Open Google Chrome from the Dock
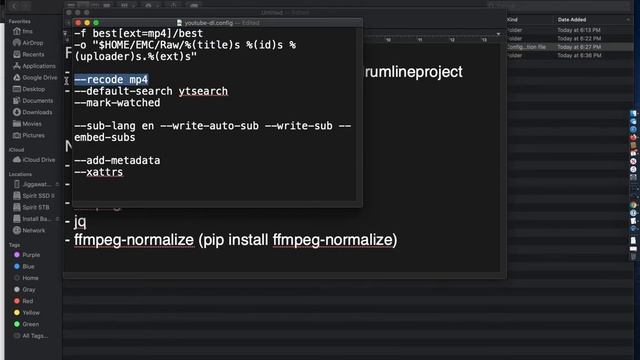 (633, 205)
